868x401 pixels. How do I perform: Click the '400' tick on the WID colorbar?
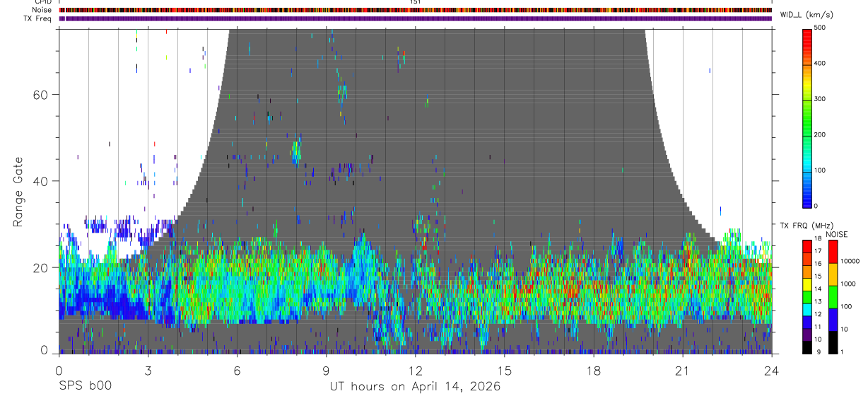point(821,63)
